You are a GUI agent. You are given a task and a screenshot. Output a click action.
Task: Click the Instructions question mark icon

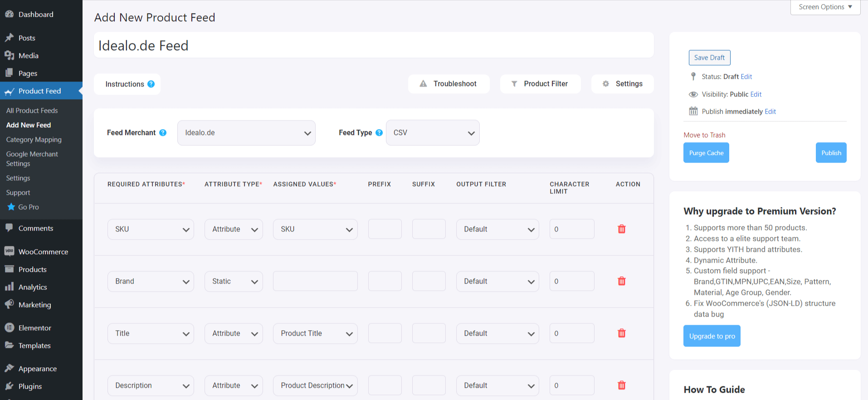tap(151, 84)
